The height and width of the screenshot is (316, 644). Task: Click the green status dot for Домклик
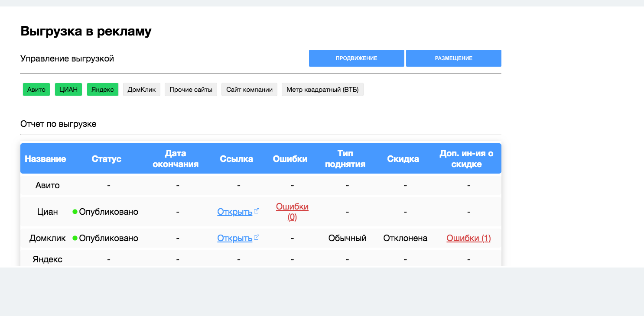(75, 238)
